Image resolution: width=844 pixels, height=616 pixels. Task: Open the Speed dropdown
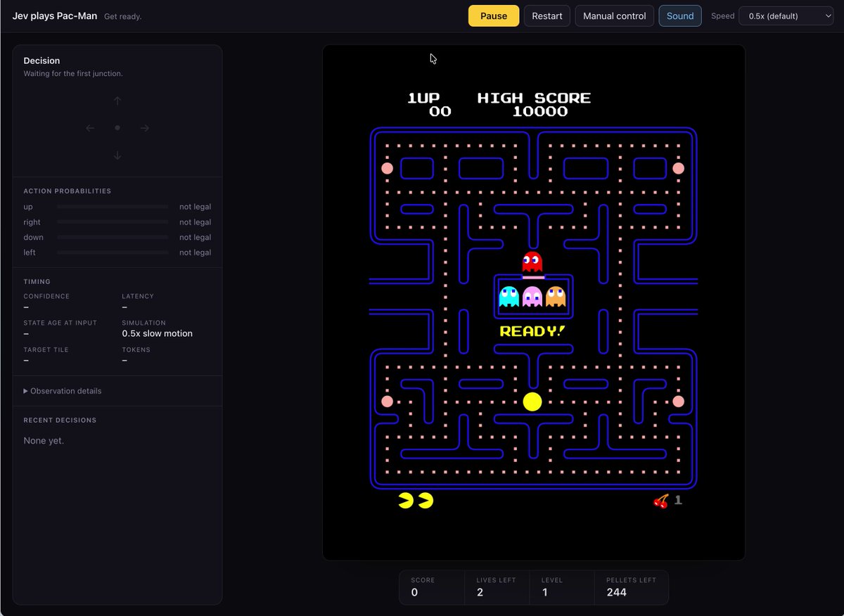coord(786,16)
